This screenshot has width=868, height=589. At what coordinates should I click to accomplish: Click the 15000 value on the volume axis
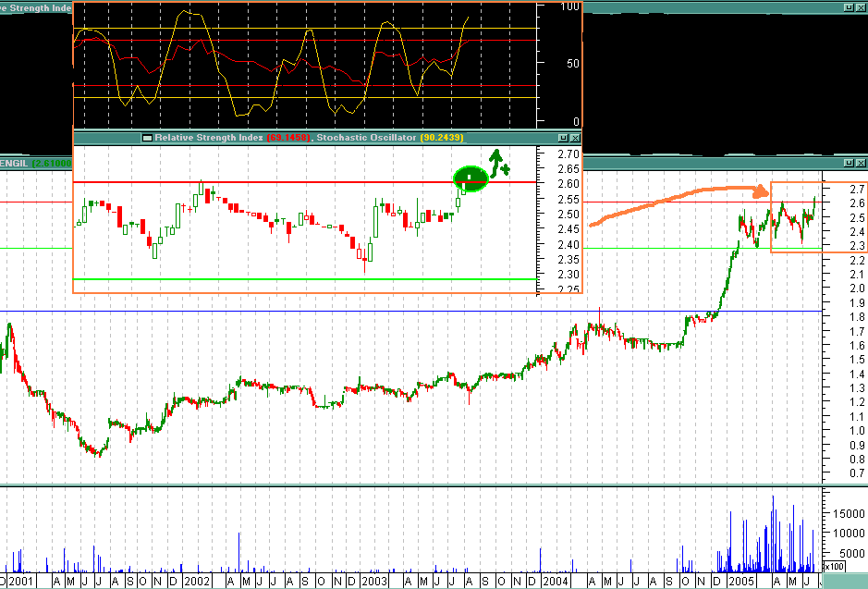848,514
